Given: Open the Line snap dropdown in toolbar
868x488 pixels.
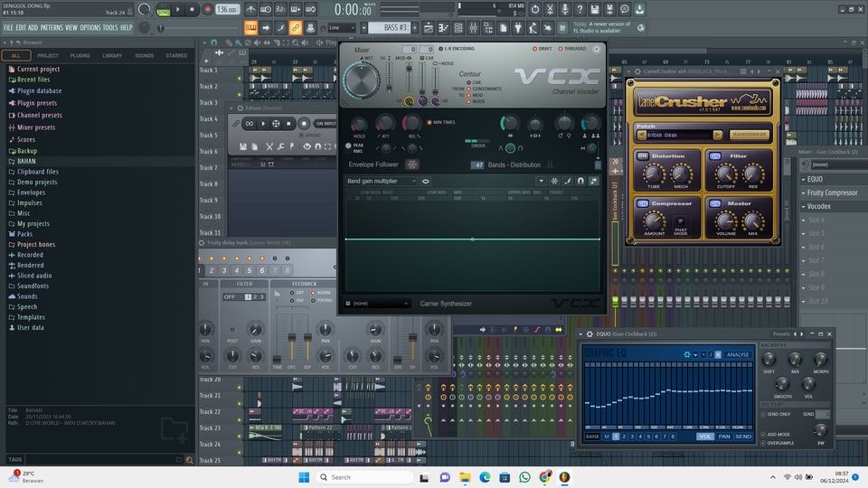Looking at the screenshot, I should coord(343,28).
